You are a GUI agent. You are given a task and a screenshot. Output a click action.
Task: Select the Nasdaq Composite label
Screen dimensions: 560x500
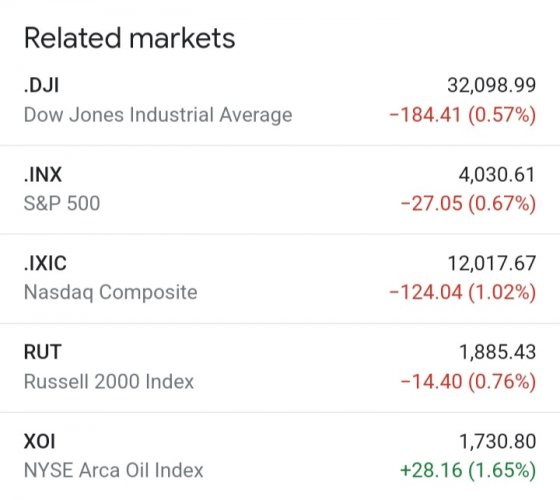(x=111, y=292)
